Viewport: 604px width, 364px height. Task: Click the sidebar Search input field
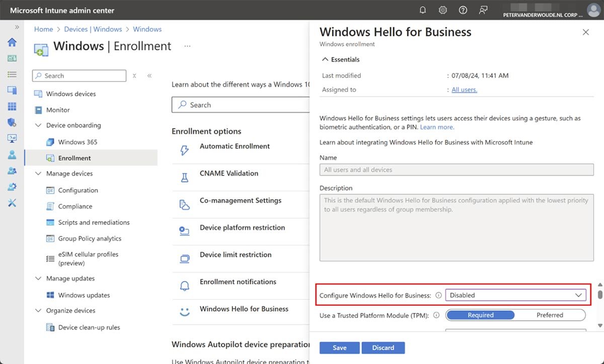click(x=79, y=76)
